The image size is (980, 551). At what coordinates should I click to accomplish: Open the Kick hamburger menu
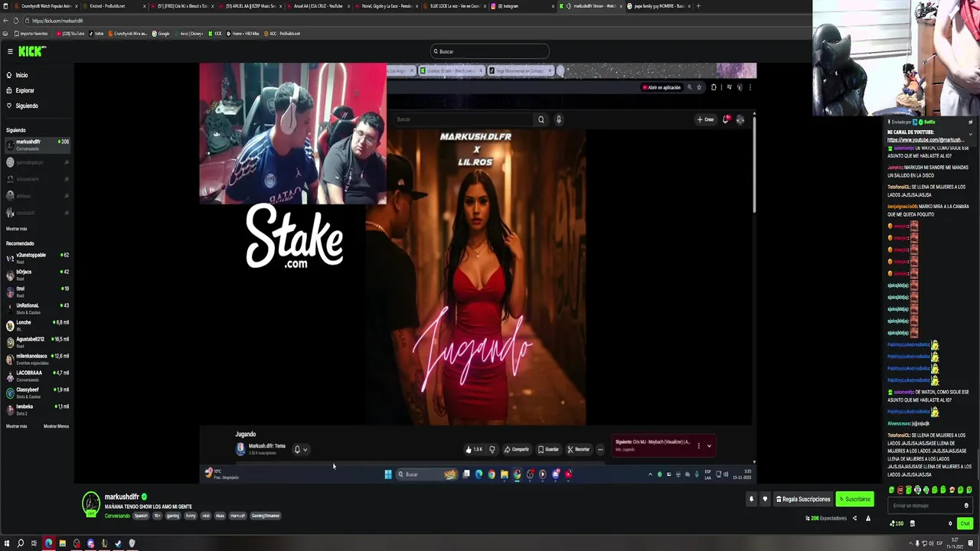click(x=10, y=51)
